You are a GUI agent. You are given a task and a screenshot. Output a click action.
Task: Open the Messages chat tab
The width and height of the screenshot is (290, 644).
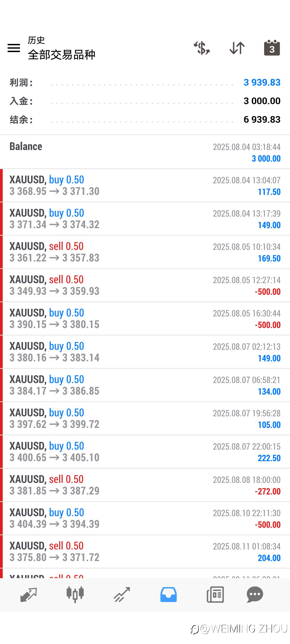coord(255,595)
